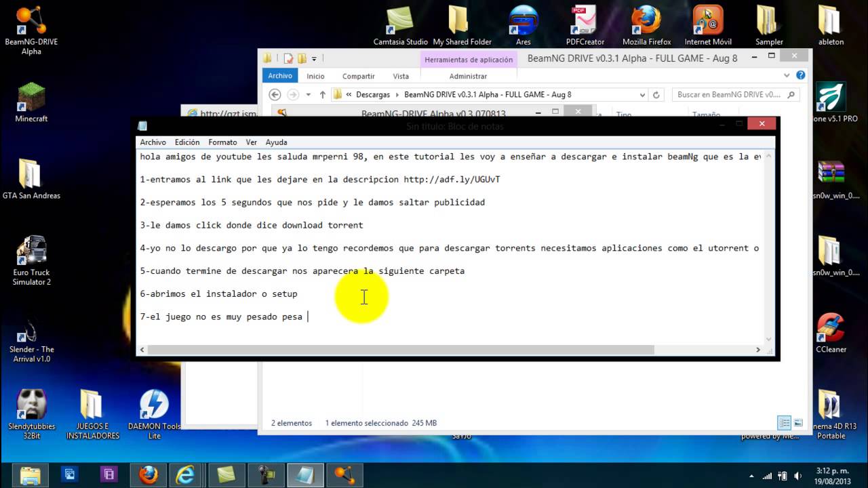This screenshot has height=488, width=868.
Task: Expand the Explorer address bar history dropdown
Action: (643, 95)
